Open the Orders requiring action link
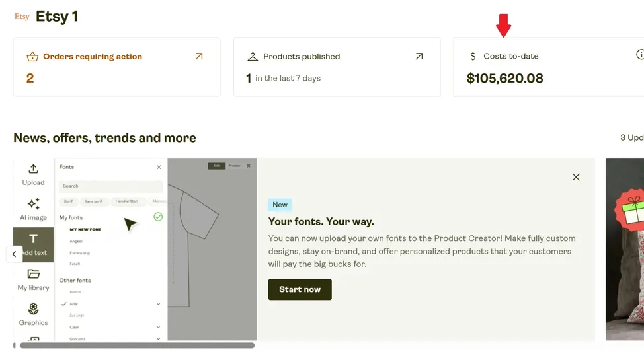This screenshot has width=644, height=362. [x=93, y=57]
